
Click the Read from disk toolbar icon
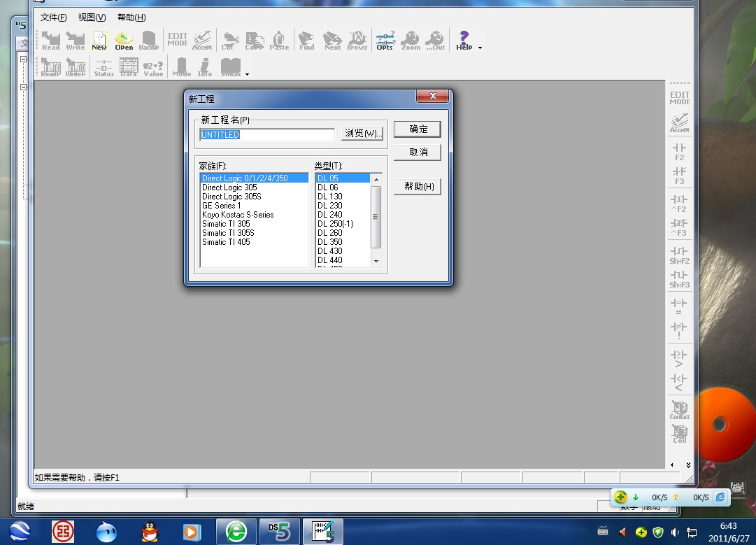click(x=51, y=41)
